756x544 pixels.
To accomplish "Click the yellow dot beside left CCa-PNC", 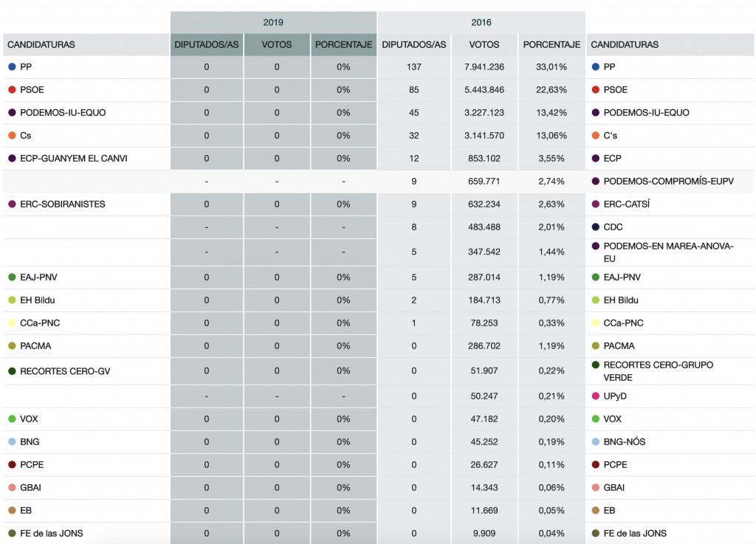I will 12,323.
